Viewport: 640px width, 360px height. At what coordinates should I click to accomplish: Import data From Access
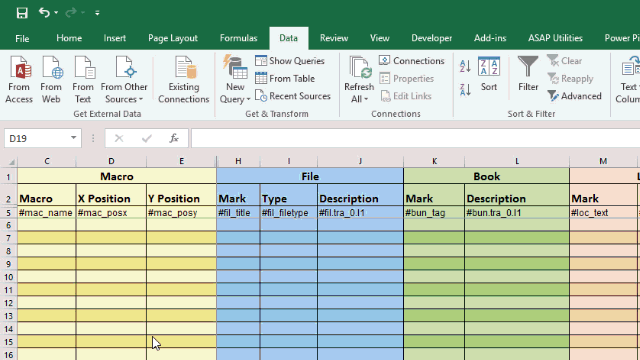tap(19, 80)
